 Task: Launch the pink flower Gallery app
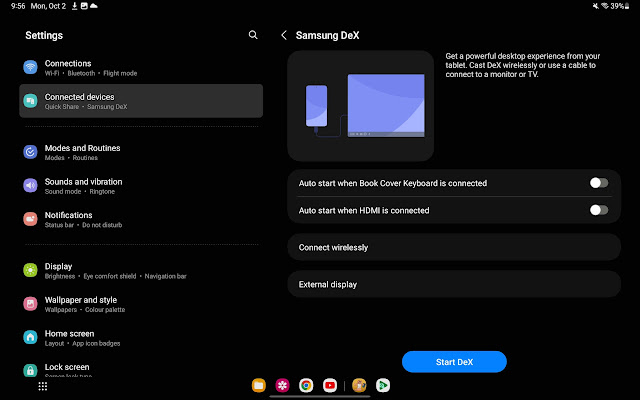click(282, 385)
